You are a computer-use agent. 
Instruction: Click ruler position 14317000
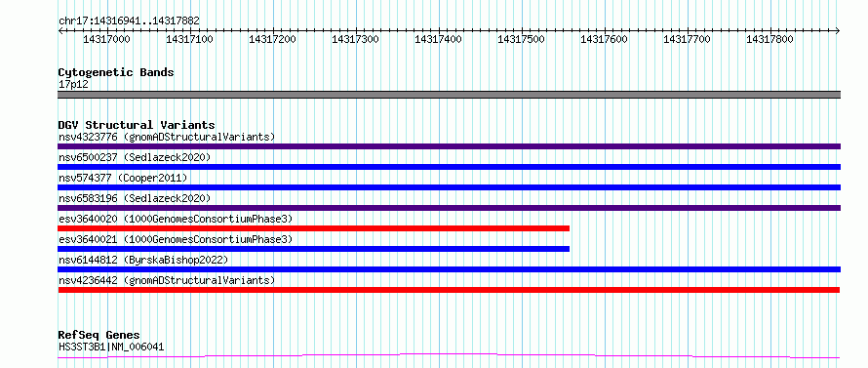tap(107, 39)
